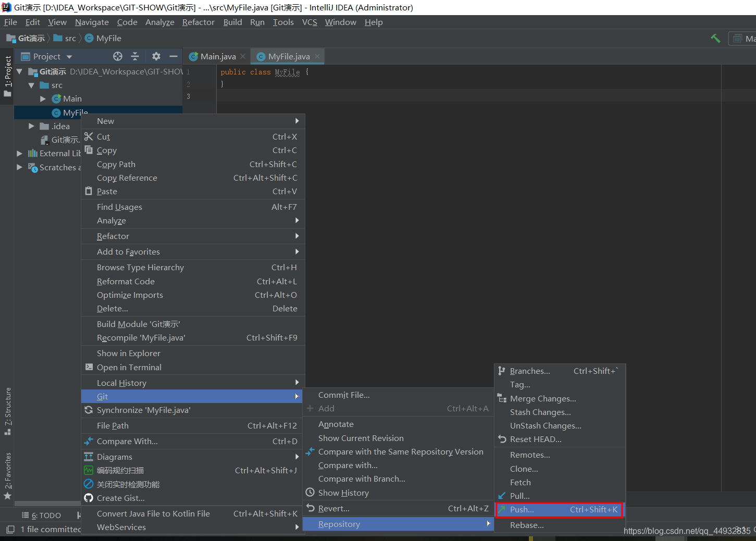Expand the Analyze submenu in context menu
Viewport: 756px width, 541px height.
pyautogui.click(x=193, y=220)
